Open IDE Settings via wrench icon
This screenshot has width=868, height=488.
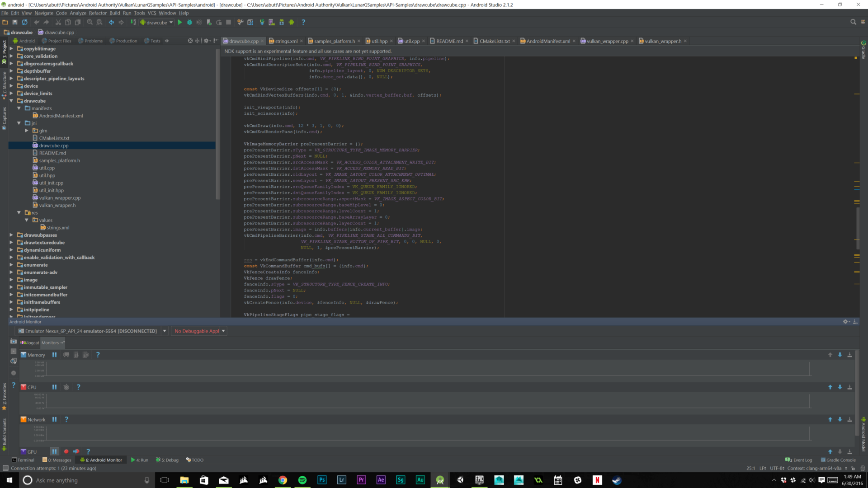pos(240,22)
